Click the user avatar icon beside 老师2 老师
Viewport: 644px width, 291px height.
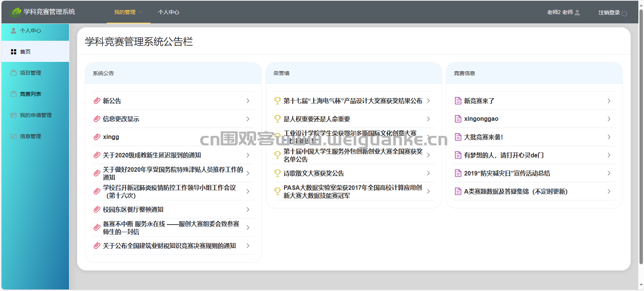tap(577, 12)
